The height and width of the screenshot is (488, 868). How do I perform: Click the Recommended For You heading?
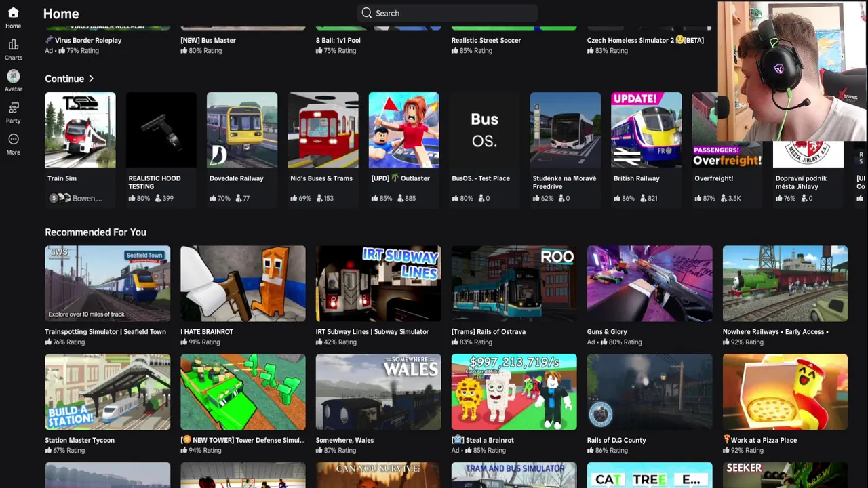[x=96, y=232]
